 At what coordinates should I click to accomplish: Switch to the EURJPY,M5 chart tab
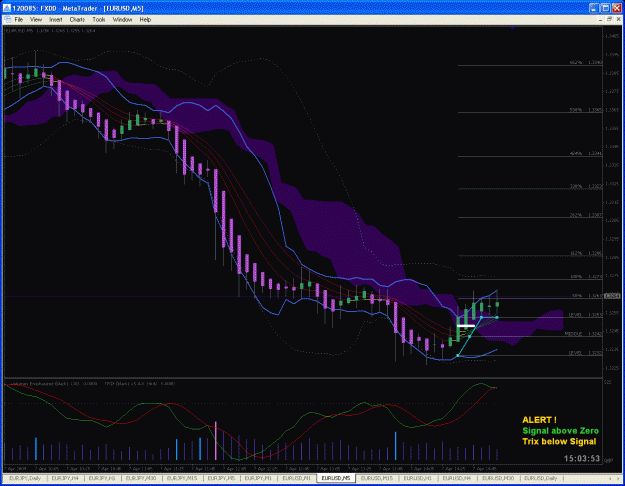[x=221, y=478]
